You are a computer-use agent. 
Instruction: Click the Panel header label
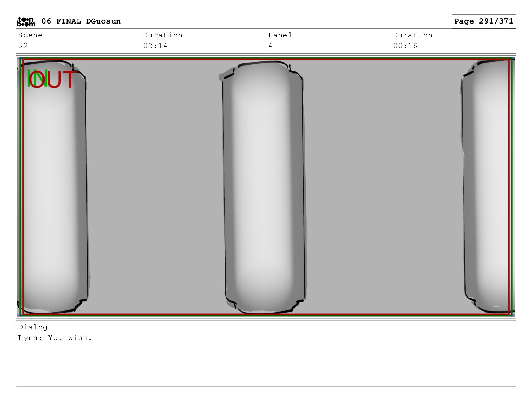280,35
